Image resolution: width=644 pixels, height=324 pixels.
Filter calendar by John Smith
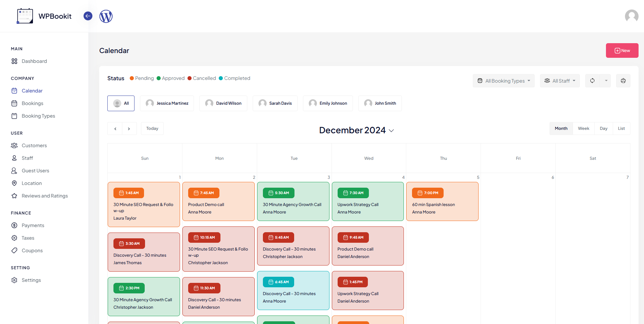(x=380, y=103)
